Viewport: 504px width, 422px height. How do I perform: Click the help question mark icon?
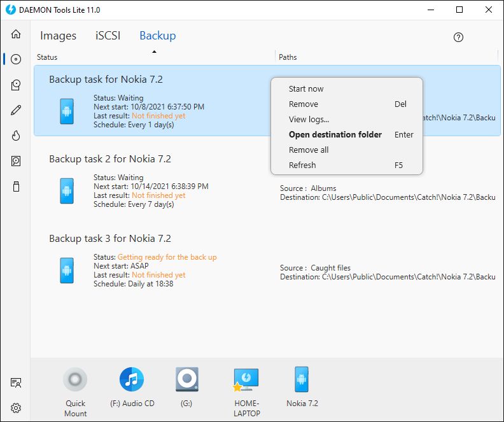(x=458, y=38)
